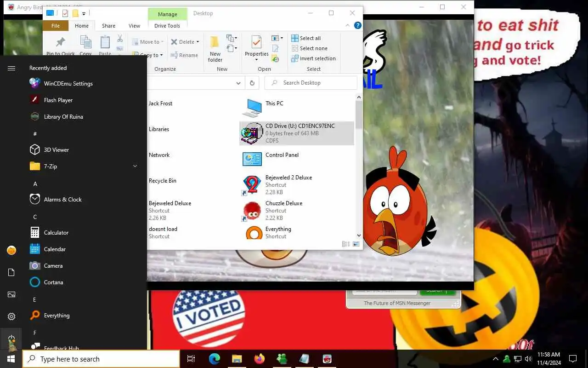Open notification action center
The image size is (588, 368).
(x=573, y=359)
